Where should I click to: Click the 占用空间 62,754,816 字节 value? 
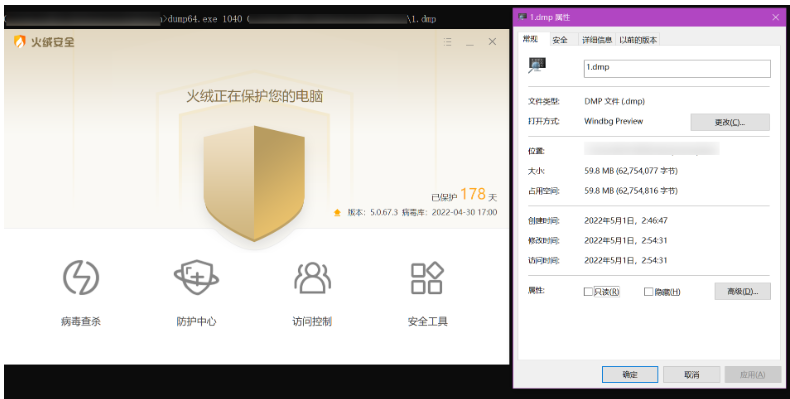coord(631,191)
